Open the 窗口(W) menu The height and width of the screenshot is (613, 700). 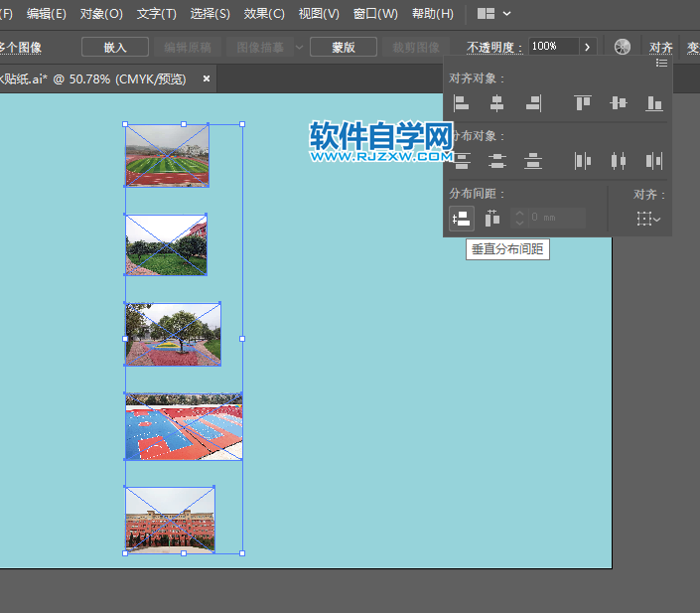coord(375,14)
